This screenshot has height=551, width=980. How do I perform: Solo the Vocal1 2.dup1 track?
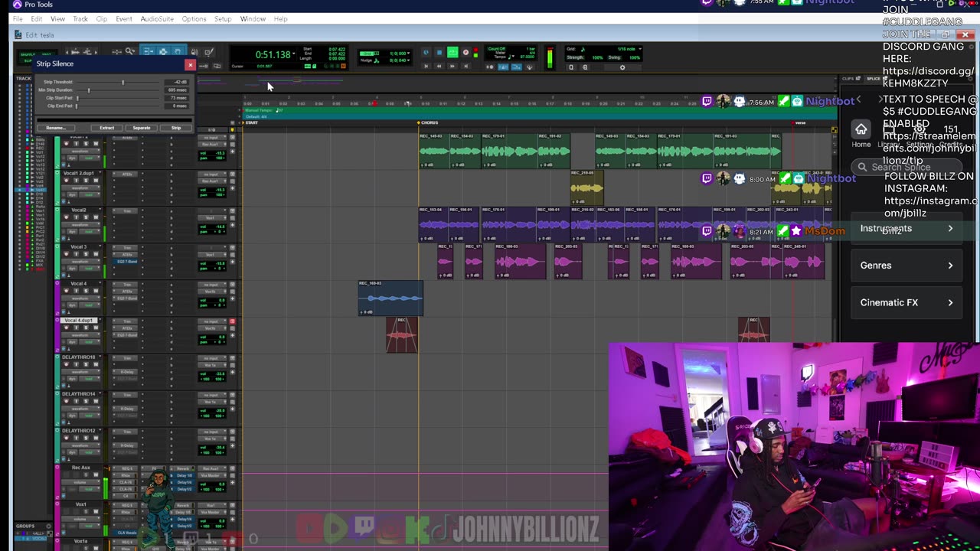[x=86, y=181]
